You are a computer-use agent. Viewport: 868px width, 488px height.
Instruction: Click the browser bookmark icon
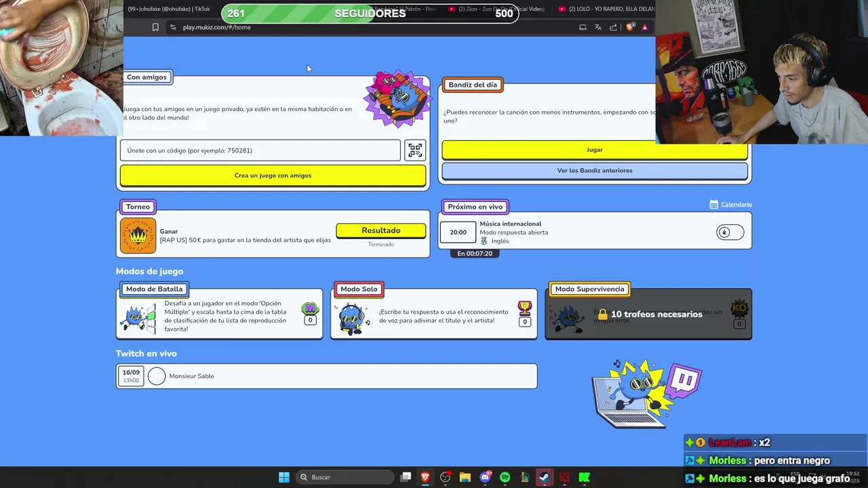pos(155,27)
